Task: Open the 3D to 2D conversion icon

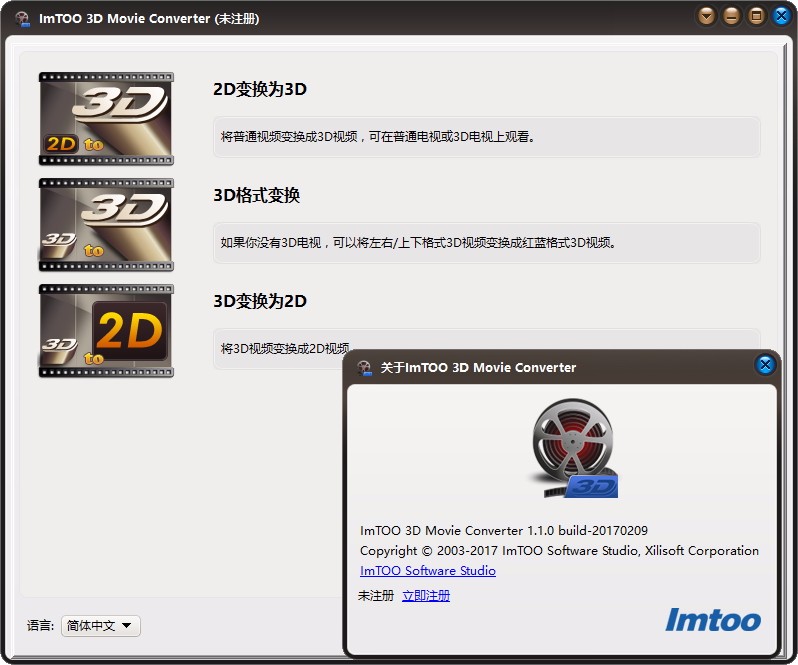Action: 106,331
